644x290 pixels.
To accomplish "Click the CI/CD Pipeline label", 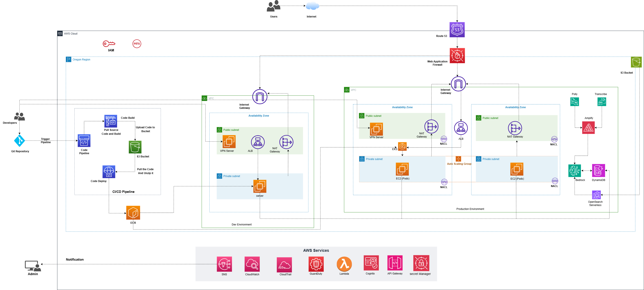I will (123, 192).
